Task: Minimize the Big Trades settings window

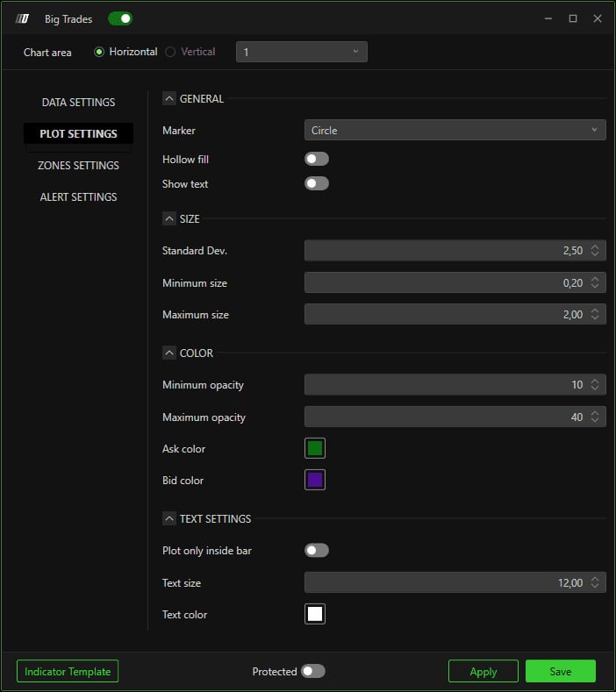Action: click(x=548, y=18)
